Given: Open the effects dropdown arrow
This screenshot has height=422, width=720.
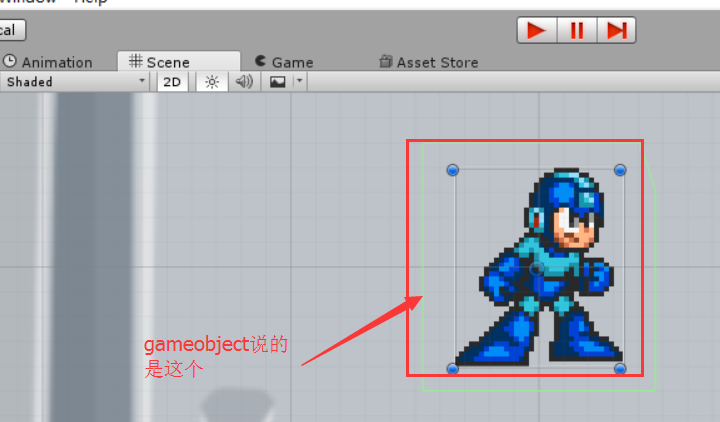Looking at the screenshot, I should (299, 82).
